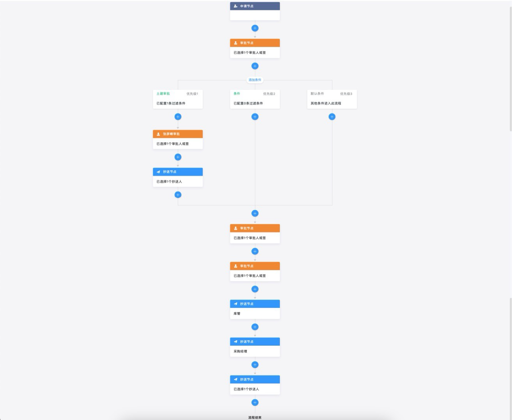Click plus button under 优先级2 condition card
This screenshot has width=512, height=420.
tap(255, 117)
